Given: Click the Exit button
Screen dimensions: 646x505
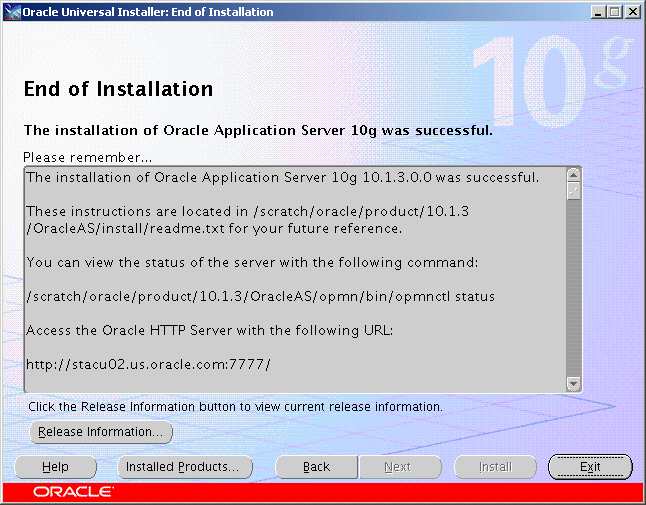Looking at the screenshot, I should point(590,467).
